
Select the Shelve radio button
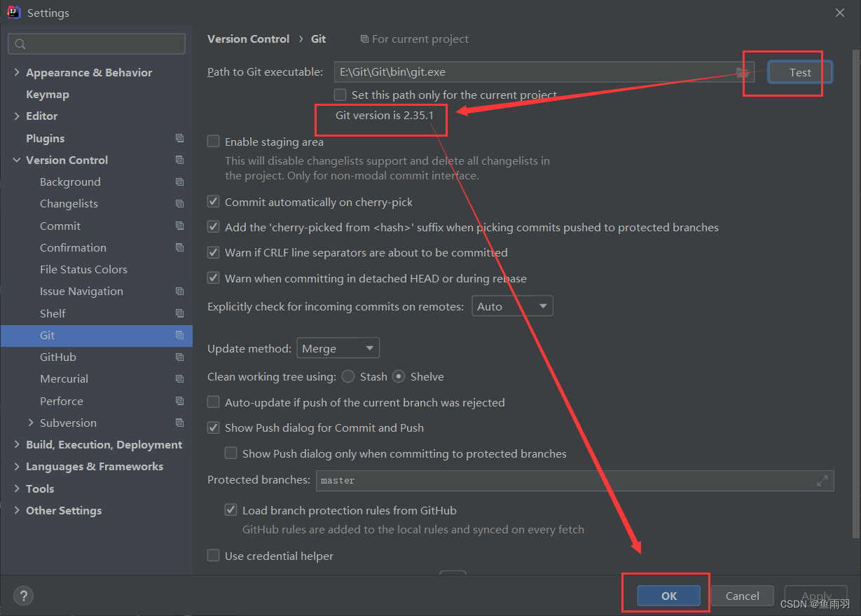pos(399,376)
